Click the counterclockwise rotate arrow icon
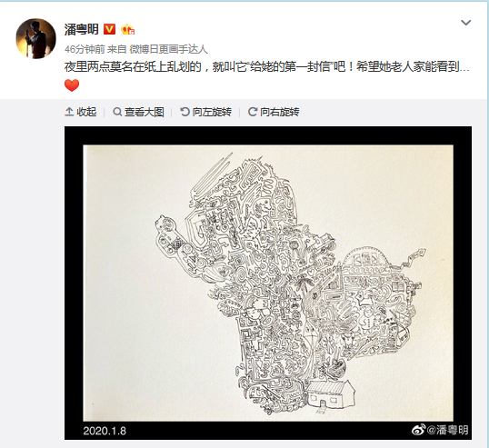 [185, 112]
